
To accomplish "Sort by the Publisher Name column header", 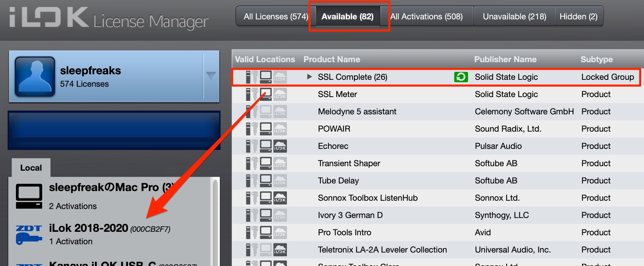I will click(505, 59).
